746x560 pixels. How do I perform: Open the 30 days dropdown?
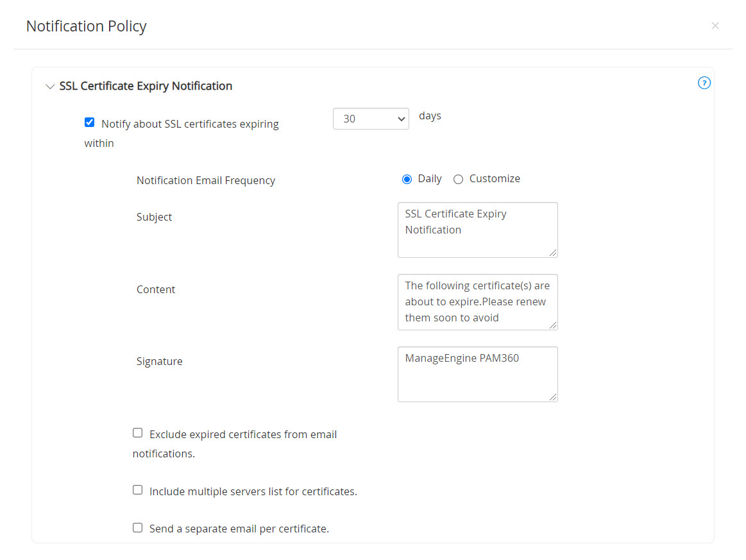(x=371, y=119)
